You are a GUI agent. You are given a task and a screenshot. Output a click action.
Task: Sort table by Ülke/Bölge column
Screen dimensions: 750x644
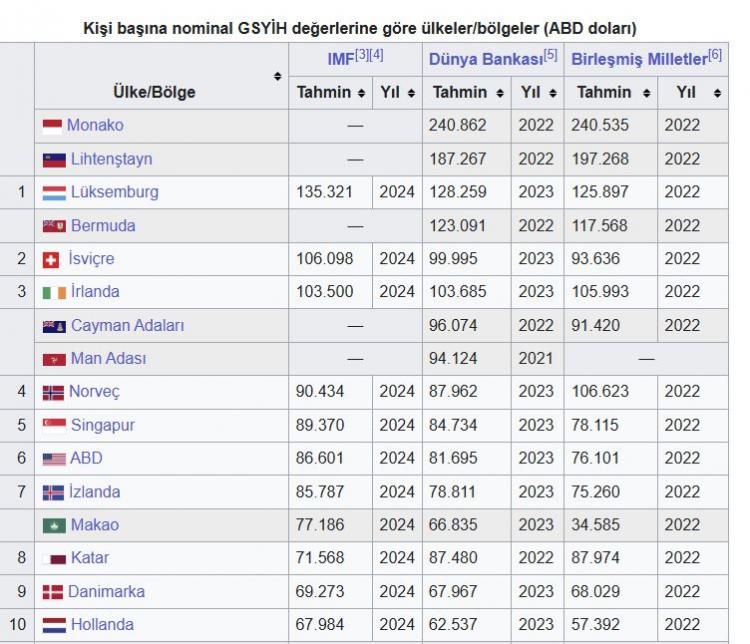coord(277,76)
